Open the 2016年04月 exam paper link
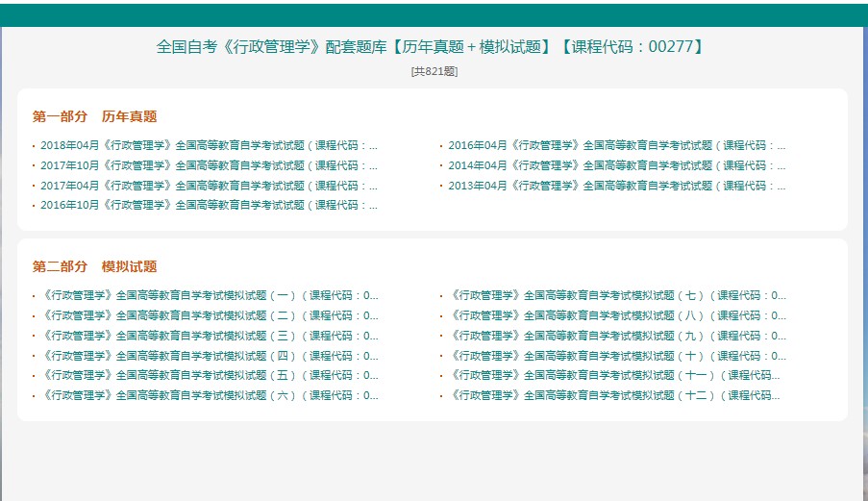868x501 pixels. pyautogui.click(x=616, y=146)
